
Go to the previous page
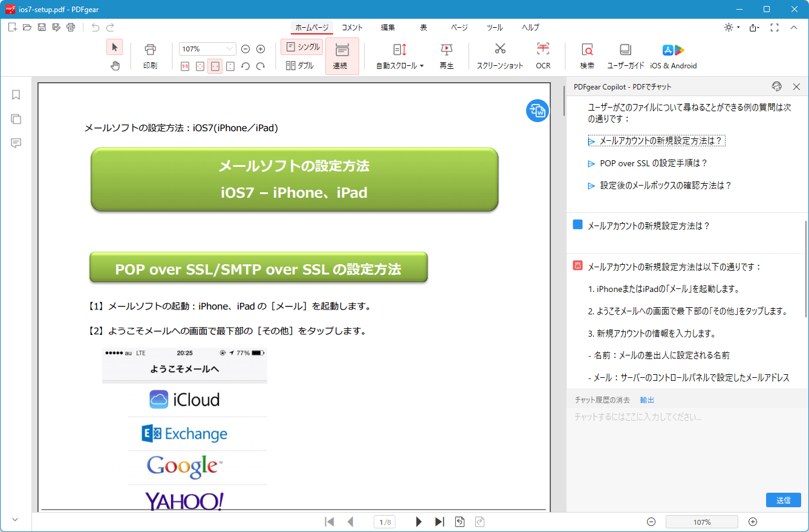click(x=350, y=522)
